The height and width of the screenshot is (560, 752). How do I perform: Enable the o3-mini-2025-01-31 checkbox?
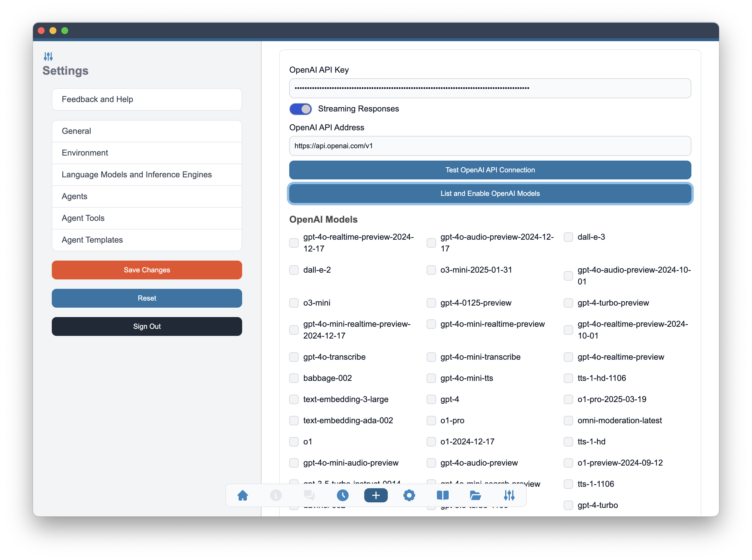(431, 270)
